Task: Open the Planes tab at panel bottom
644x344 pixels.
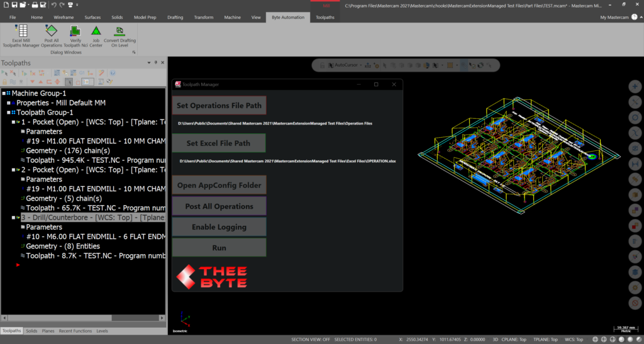Action: click(x=48, y=331)
